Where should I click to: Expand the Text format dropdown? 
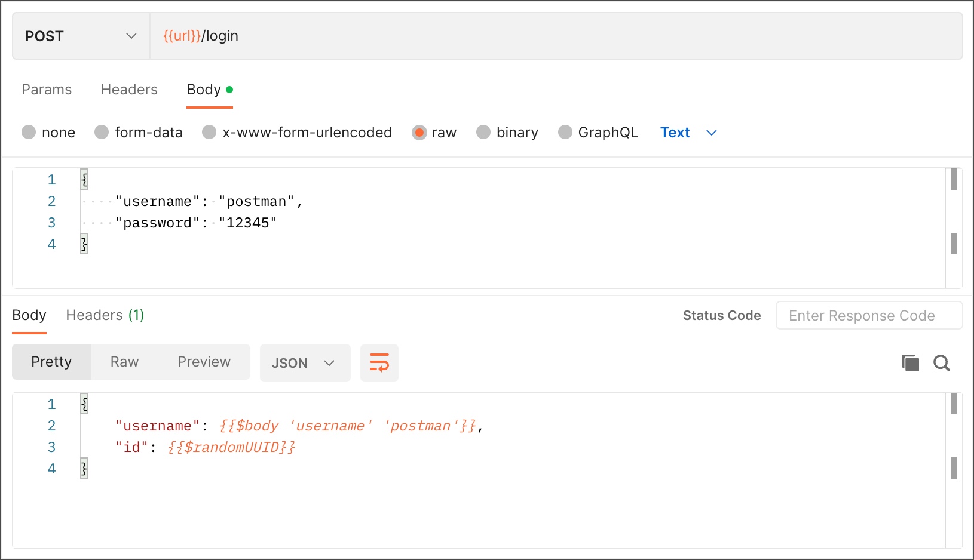point(688,133)
